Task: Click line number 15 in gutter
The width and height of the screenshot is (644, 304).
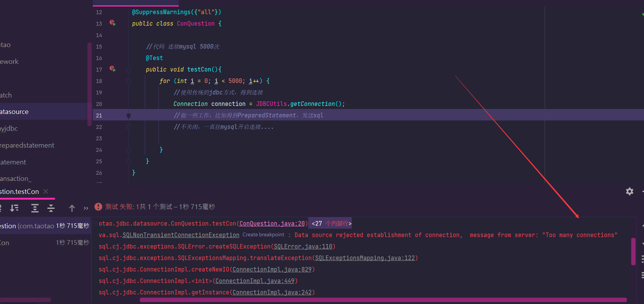Action: (x=99, y=47)
